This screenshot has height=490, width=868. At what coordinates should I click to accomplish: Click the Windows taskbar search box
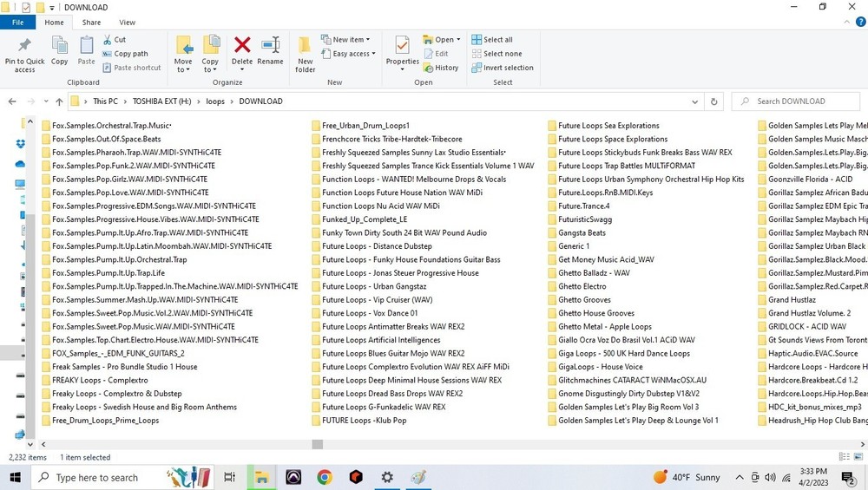point(122,477)
